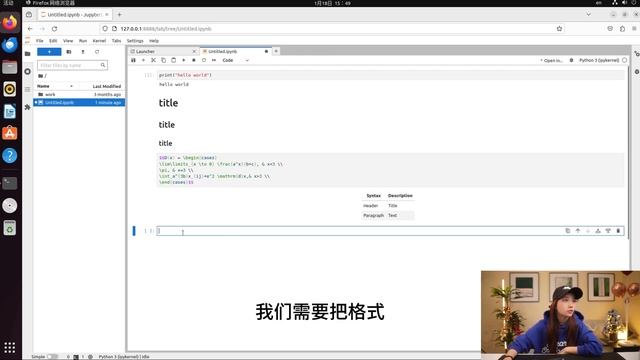640x360 pixels.
Task: Add a new launcher tab beside Untitled.ipynb
Action: click(x=276, y=51)
